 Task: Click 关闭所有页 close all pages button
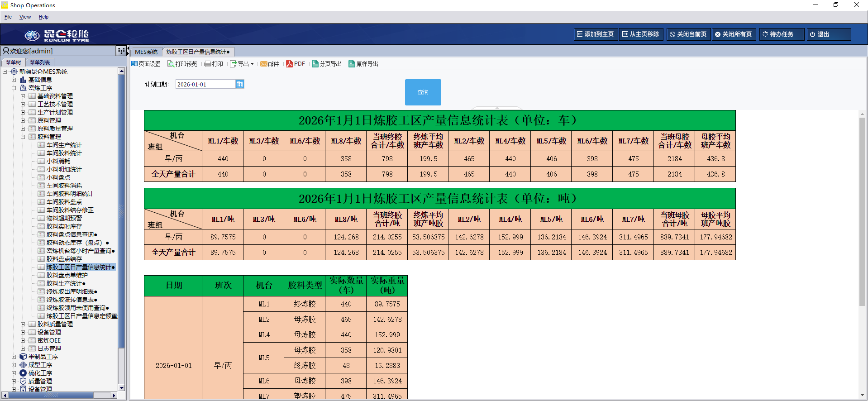(733, 34)
